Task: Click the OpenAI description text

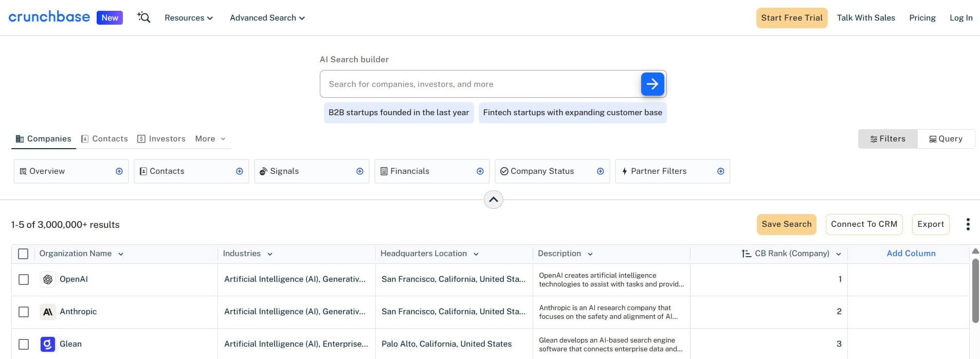Action: (611, 280)
